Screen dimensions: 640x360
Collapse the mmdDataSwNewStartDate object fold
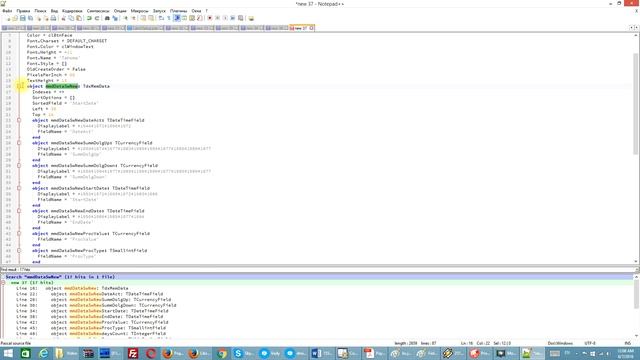[19, 188]
